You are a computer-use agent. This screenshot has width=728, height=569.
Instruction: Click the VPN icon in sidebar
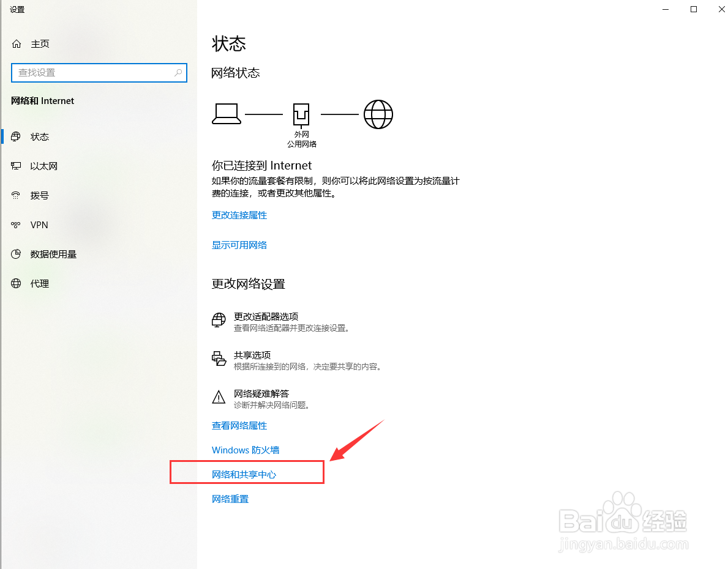16,225
